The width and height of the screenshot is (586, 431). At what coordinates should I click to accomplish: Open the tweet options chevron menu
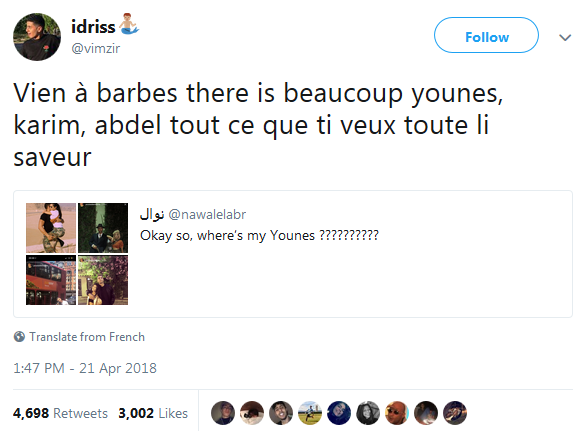tap(565, 37)
